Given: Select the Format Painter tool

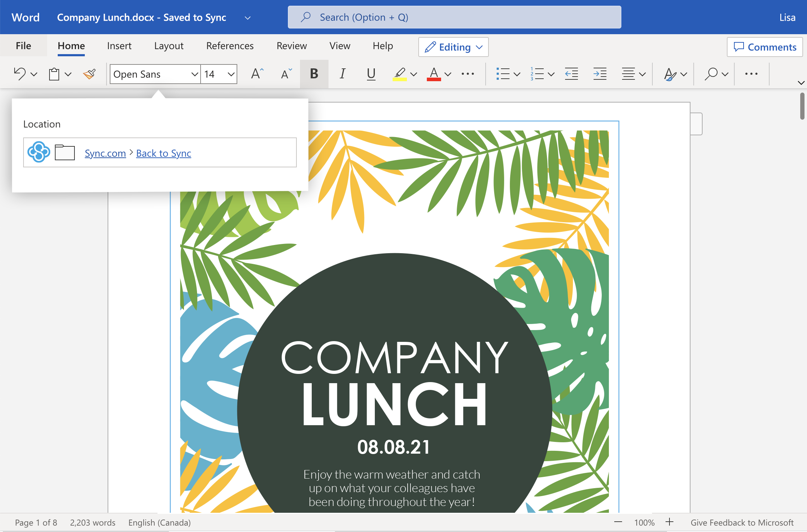Looking at the screenshot, I should pyautogui.click(x=89, y=74).
